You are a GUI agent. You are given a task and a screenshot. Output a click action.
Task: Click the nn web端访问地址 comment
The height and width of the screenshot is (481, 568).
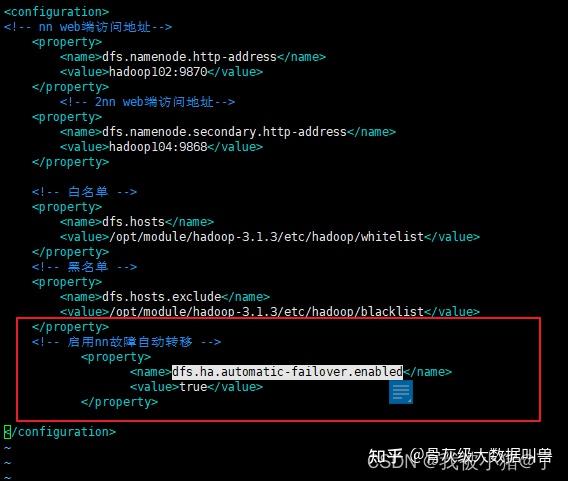pyautogui.click(x=88, y=27)
